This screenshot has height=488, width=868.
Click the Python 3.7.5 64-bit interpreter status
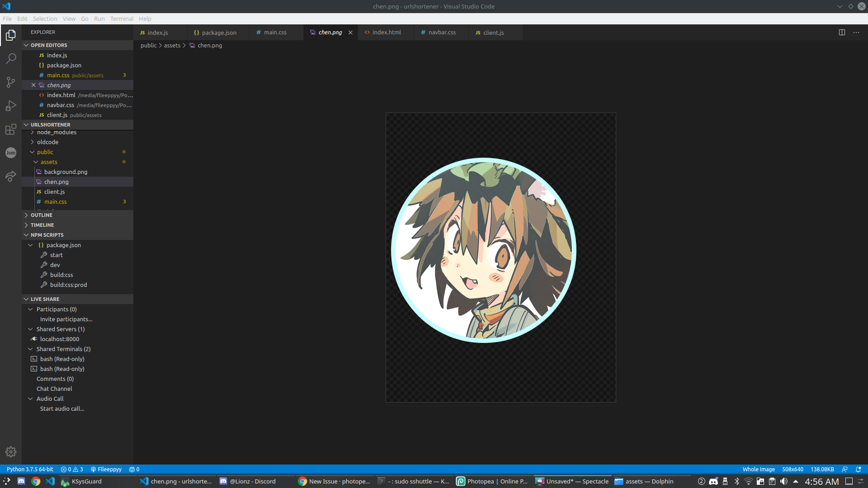[x=30, y=469]
